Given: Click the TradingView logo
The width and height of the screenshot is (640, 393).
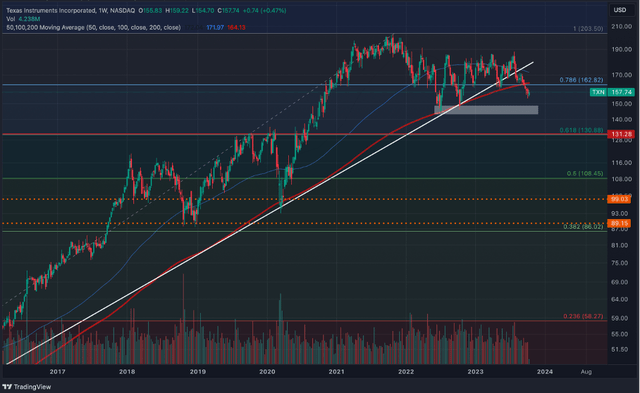Looking at the screenshot, I should 27,386.
